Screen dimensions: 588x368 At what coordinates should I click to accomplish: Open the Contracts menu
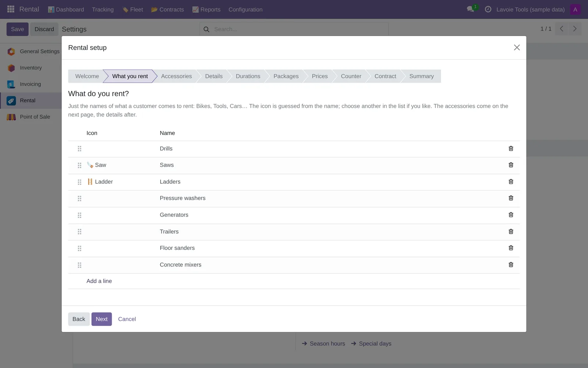pos(167,10)
